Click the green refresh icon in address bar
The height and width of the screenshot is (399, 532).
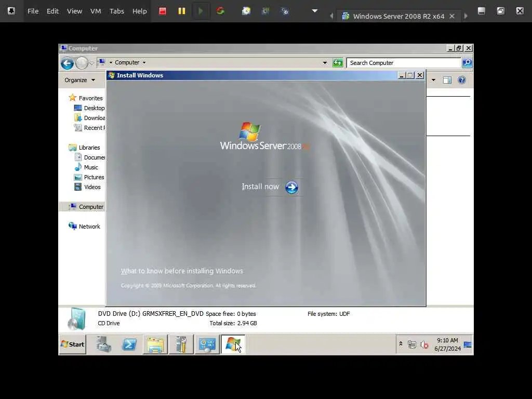pyautogui.click(x=338, y=63)
